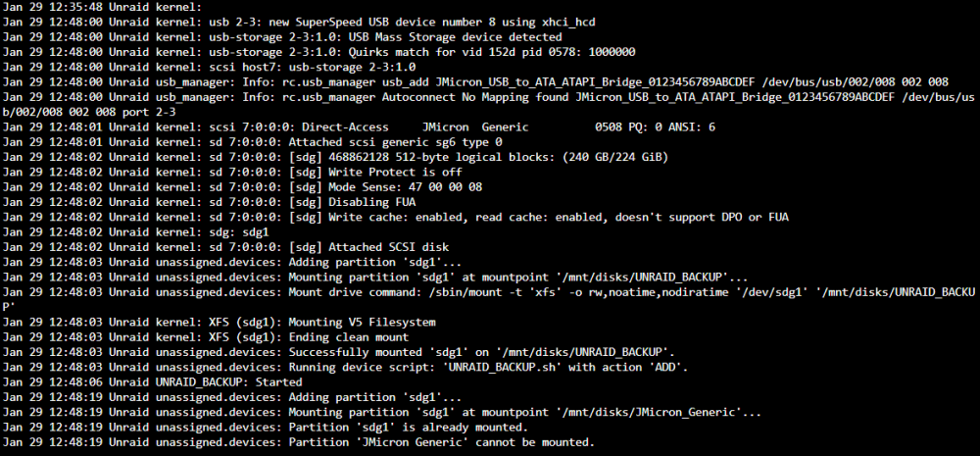980x456 pixels.
Task: Click the 'Attached SCSI disk' log line
Action: coord(225,247)
